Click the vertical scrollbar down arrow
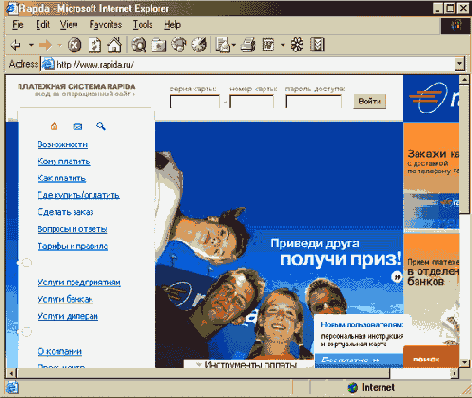The width and height of the screenshot is (472, 398). [464, 363]
